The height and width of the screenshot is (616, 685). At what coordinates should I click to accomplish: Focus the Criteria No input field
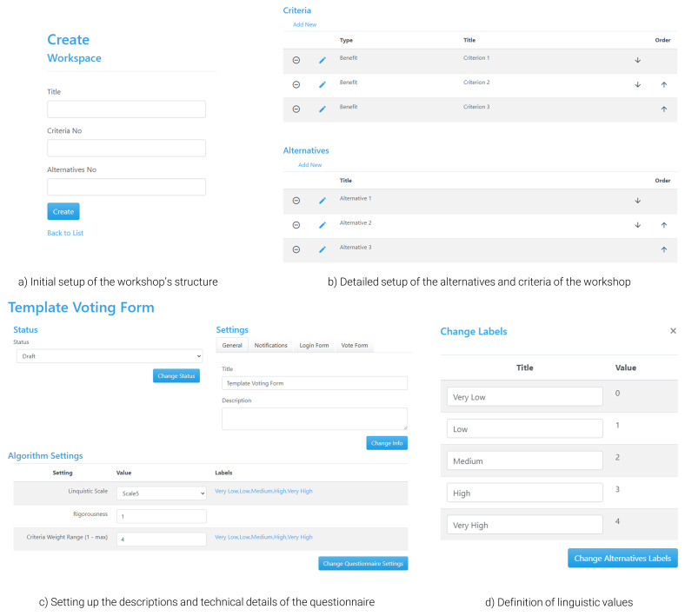coord(126,149)
